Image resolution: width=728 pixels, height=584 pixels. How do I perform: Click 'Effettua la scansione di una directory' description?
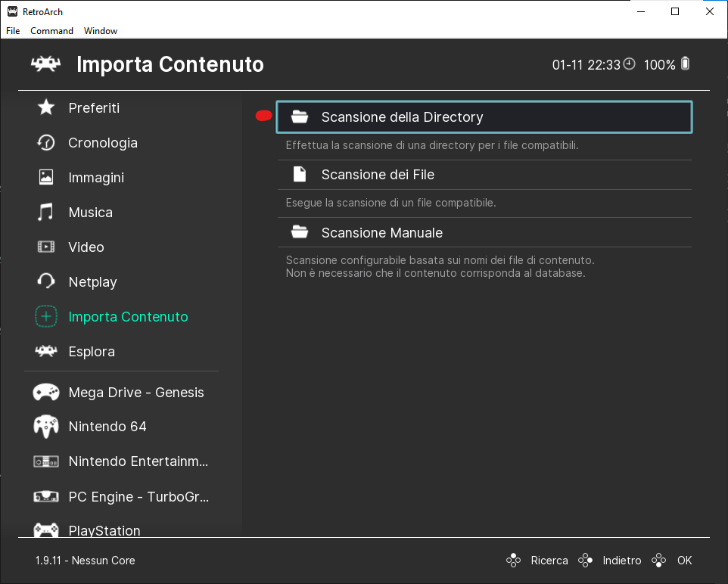pyautogui.click(x=432, y=145)
